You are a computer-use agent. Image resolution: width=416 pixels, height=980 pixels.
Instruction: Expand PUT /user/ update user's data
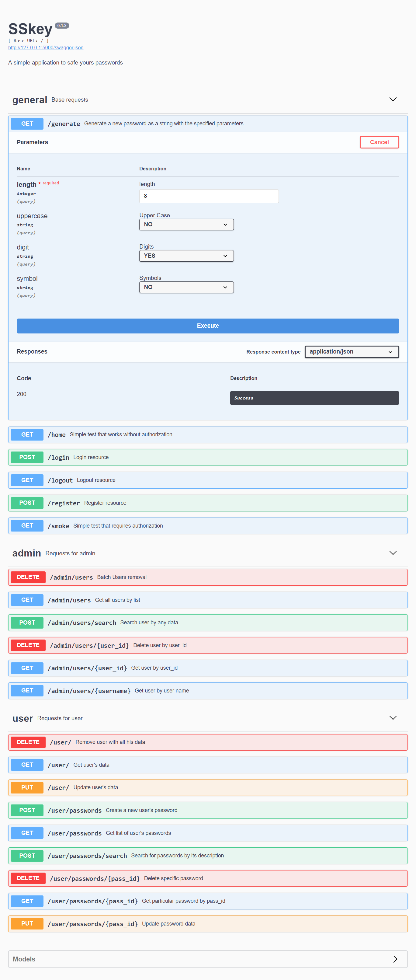208,787
